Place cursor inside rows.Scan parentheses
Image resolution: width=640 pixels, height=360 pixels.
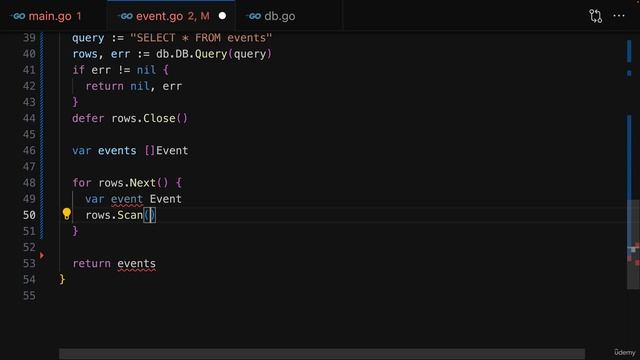[x=149, y=215]
